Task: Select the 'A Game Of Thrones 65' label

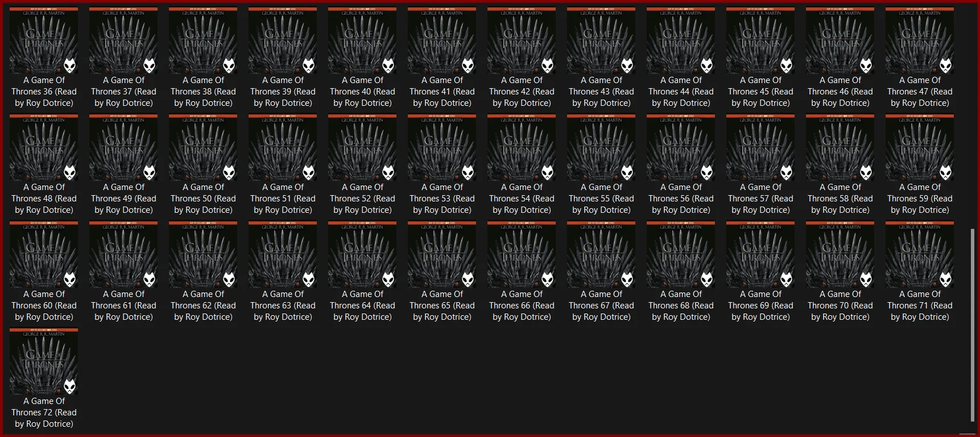Action: click(442, 306)
